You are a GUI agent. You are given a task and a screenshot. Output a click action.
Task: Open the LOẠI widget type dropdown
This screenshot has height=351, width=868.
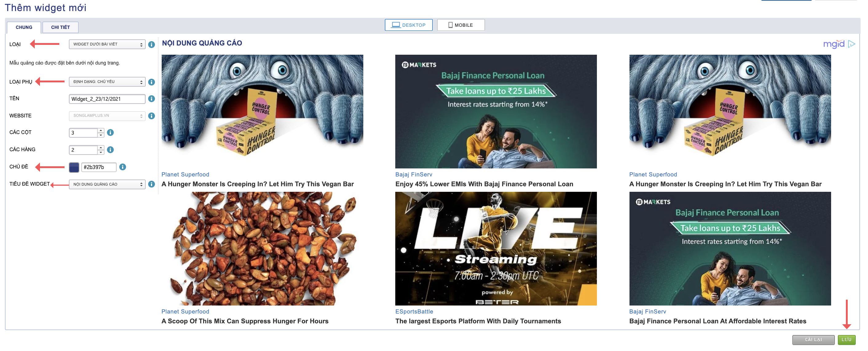pos(107,44)
